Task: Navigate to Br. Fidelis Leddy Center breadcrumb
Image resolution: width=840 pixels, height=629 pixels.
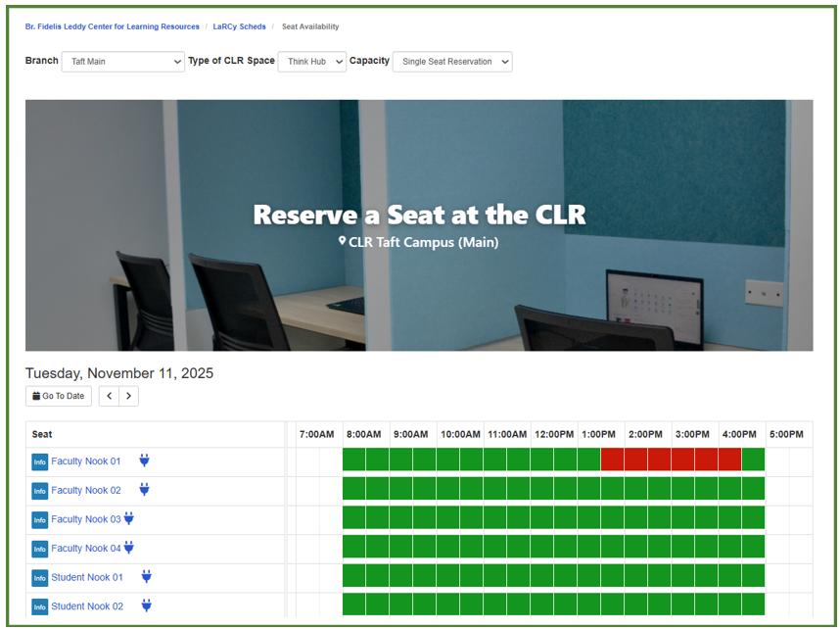Action: pos(112,26)
